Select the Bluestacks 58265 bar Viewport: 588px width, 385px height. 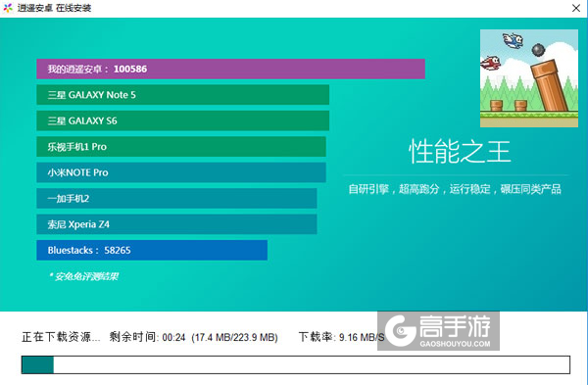pyautogui.click(x=152, y=250)
